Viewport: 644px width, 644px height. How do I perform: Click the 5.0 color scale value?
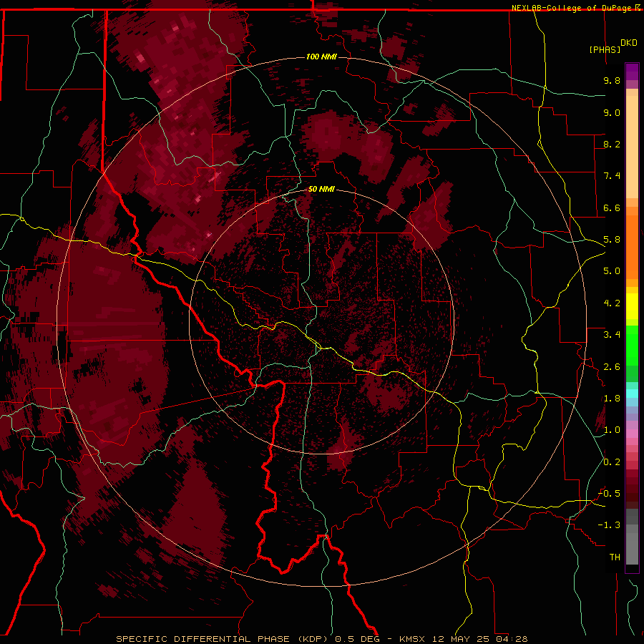[612, 271]
